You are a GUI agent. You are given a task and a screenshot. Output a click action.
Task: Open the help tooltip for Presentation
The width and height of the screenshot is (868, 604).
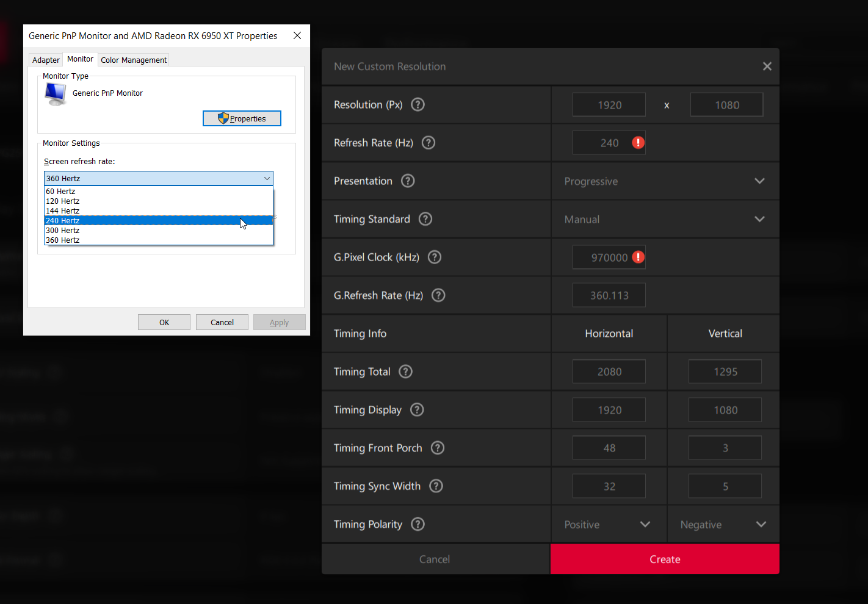coord(408,181)
